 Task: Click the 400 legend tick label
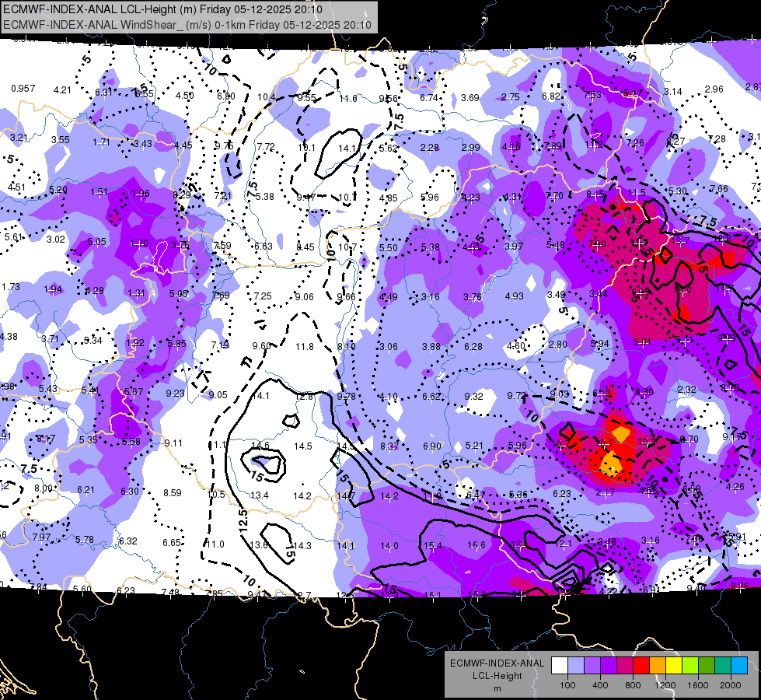(x=600, y=685)
